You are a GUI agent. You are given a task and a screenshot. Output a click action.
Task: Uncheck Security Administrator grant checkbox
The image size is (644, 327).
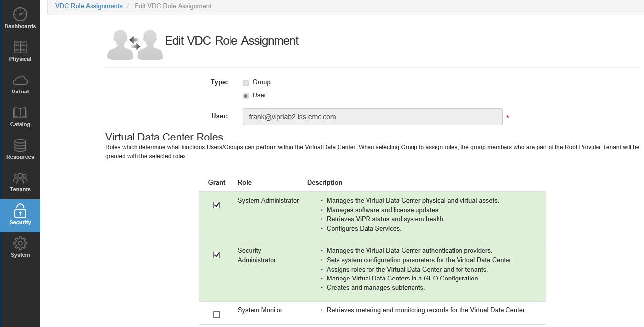[216, 255]
